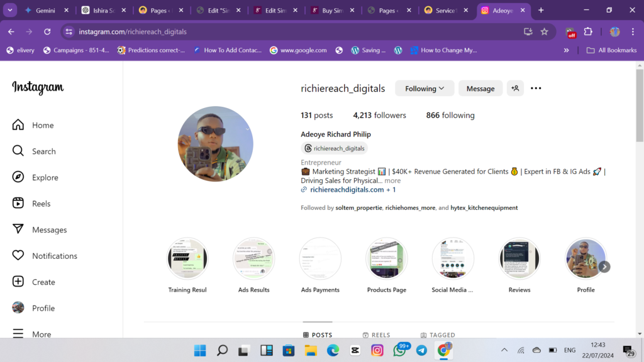Open the richiereachdigitals.com link
Viewport: 644px width, 362px height.
pyautogui.click(x=347, y=190)
